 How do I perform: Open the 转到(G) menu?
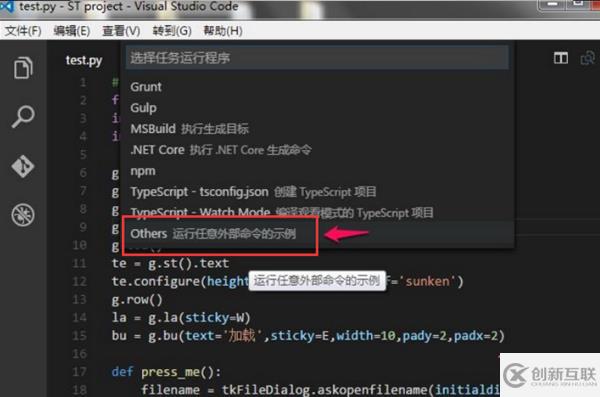click(172, 31)
